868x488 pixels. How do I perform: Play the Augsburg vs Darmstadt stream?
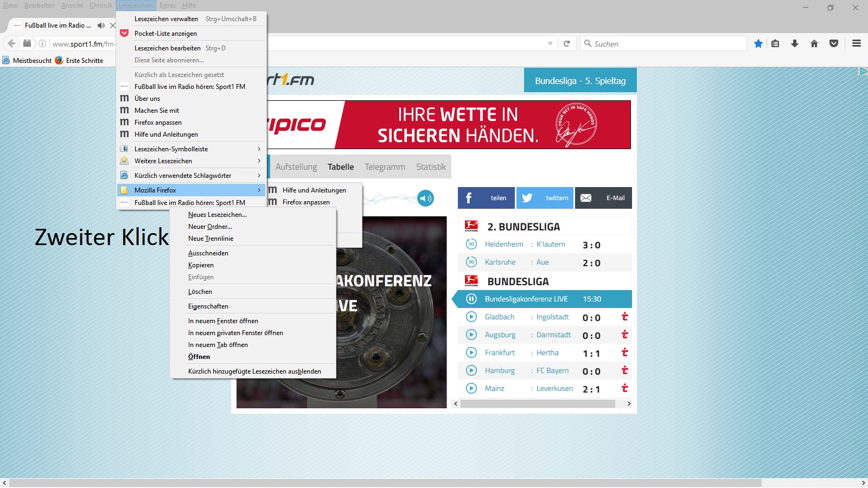pos(471,335)
